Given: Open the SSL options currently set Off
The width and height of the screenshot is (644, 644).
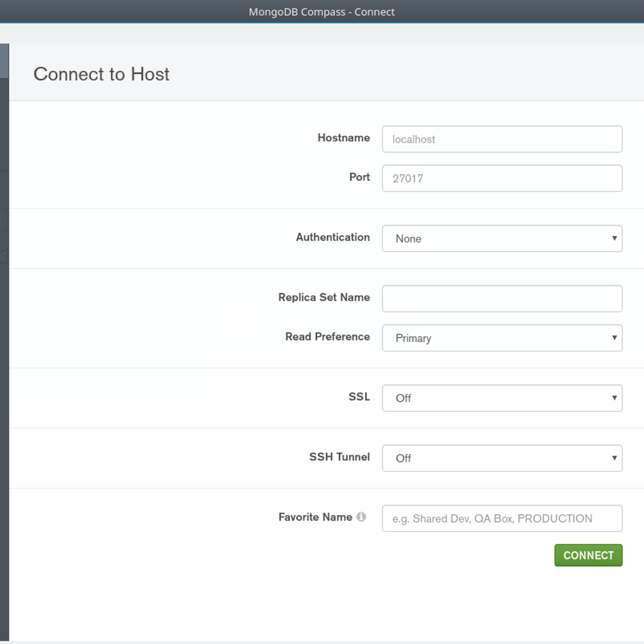Looking at the screenshot, I should 502,398.
